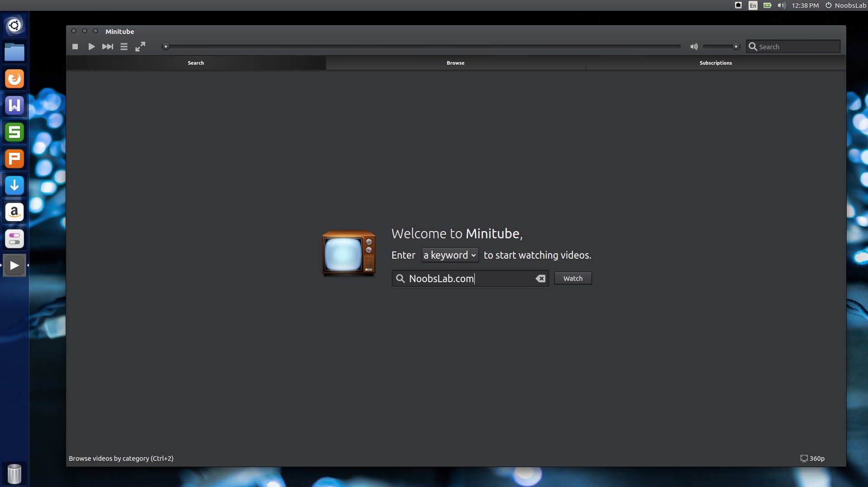This screenshot has height=487, width=868.
Task: Skip to next video
Action: point(108,47)
